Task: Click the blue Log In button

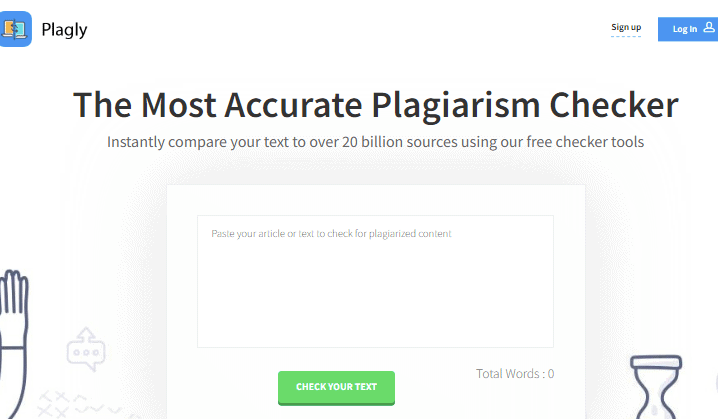Action: coord(688,29)
